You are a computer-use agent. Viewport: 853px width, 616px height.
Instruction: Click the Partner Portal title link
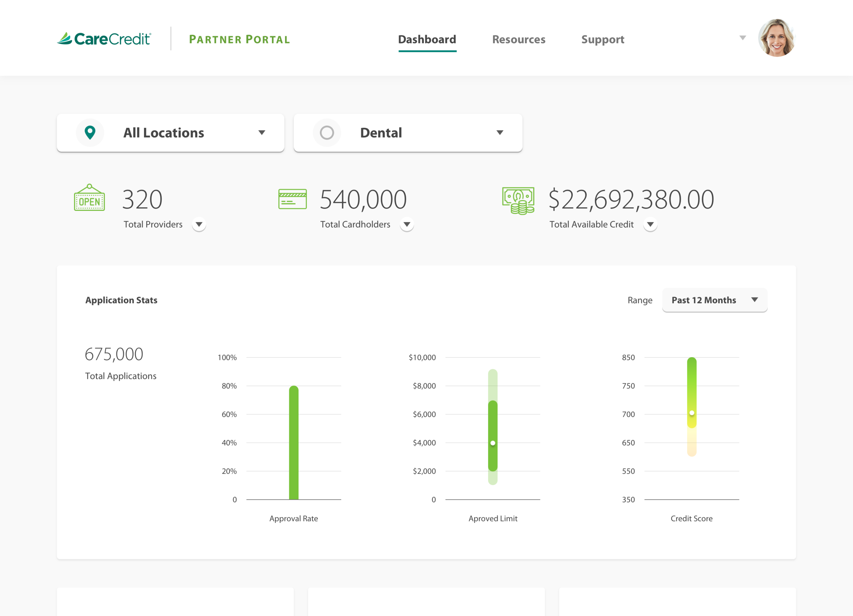pos(240,40)
